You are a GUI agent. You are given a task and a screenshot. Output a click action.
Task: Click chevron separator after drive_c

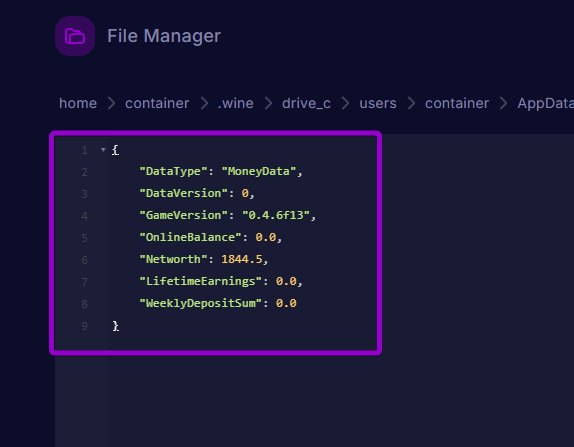coord(345,103)
